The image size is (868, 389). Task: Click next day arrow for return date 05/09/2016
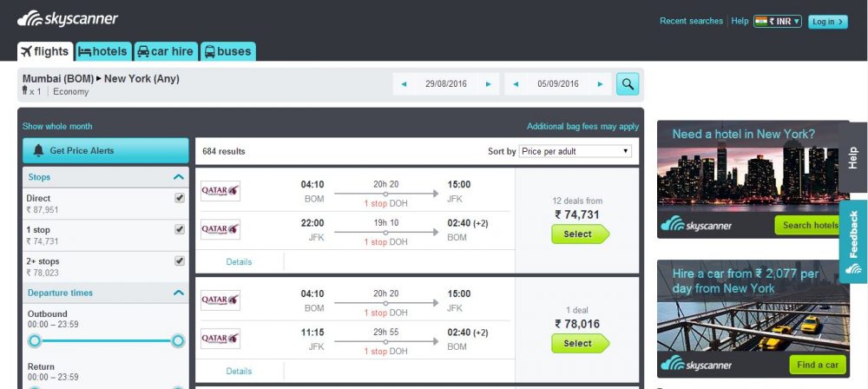tap(600, 84)
